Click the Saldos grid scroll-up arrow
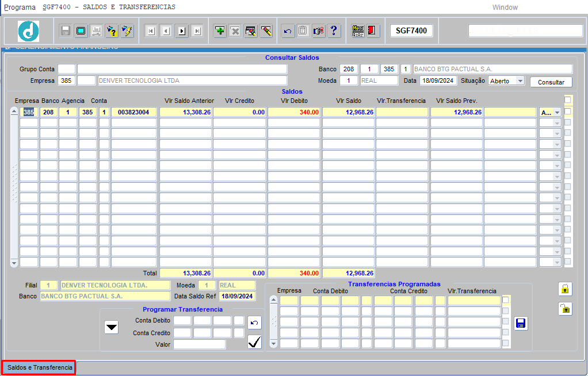Screen dimensions: 588x376 [x=14, y=112]
